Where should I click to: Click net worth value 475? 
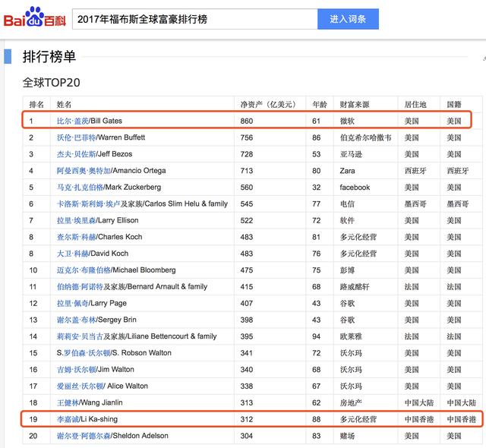(x=246, y=270)
